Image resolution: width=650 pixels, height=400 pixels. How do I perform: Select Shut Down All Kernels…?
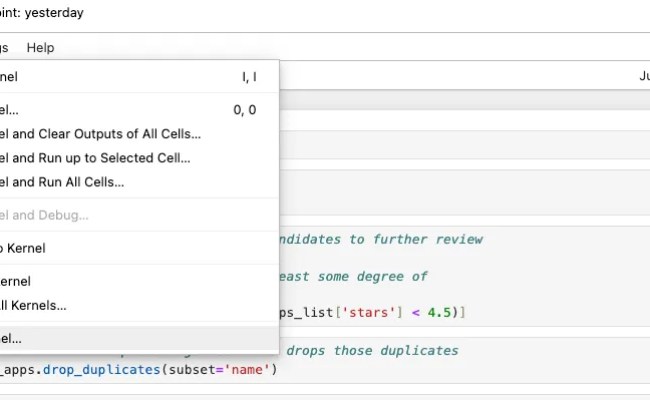tap(139, 305)
